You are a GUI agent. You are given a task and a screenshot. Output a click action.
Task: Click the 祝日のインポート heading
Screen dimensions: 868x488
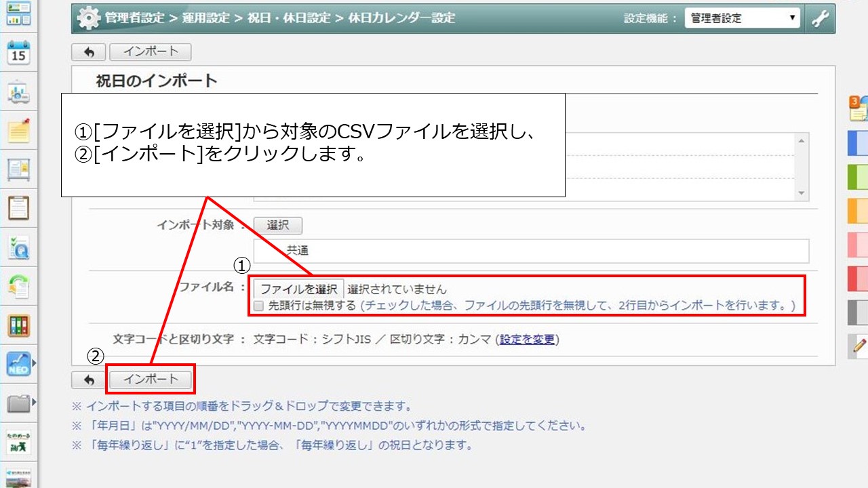point(157,81)
